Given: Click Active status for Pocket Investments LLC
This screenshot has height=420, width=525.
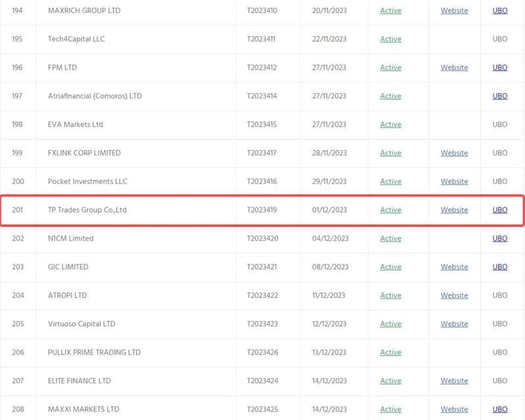Looking at the screenshot, I should (x=390, y=182).
